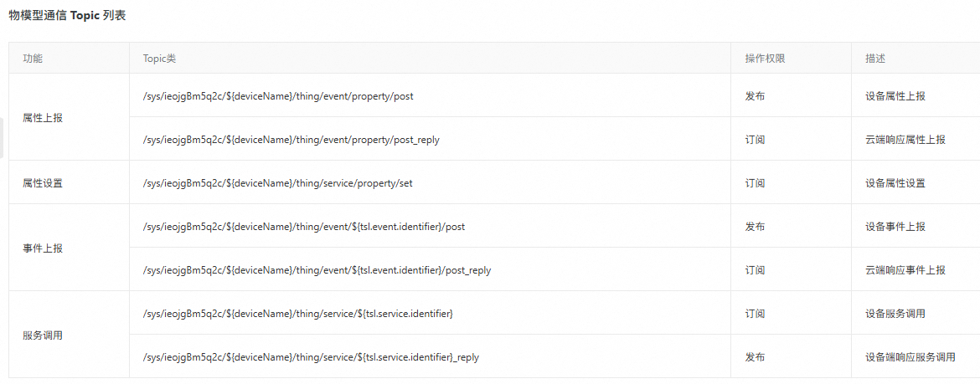Viewport: 980px width, 384px height.
Task: Click the 描述 column header
Action: pos(875,59)
